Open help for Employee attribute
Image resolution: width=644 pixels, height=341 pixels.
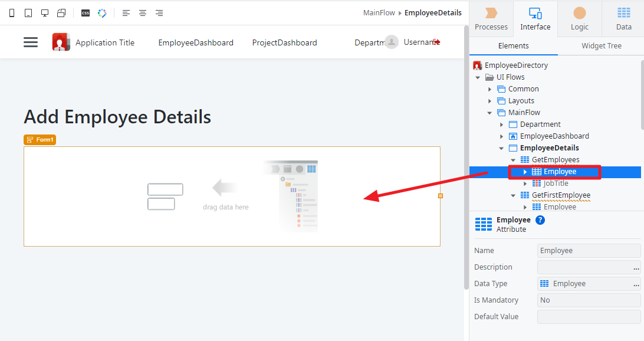pyautogui.click(x=540, y=220)
